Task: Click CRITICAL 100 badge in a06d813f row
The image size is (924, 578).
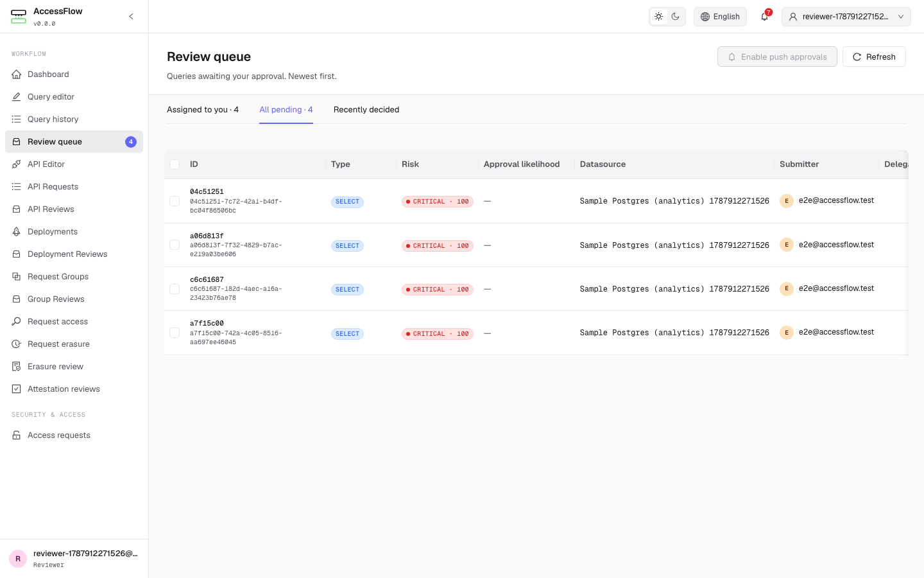Action: pyautogui.click(x=438, y=246)
